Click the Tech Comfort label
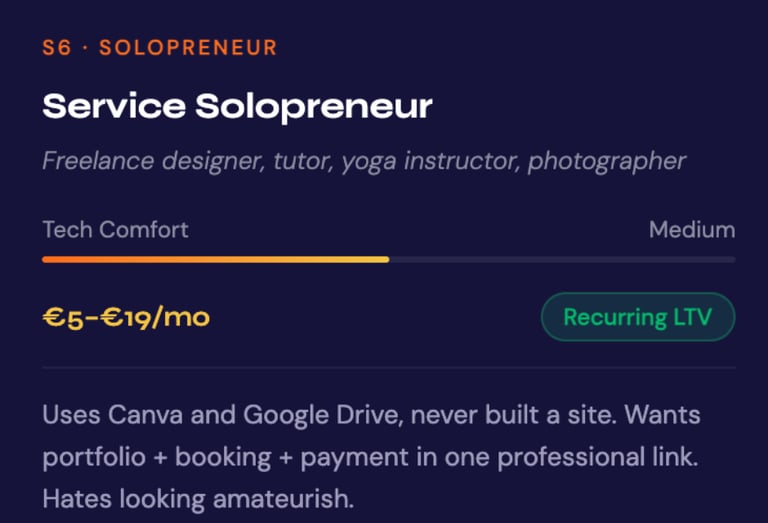 tap(116, 230)
